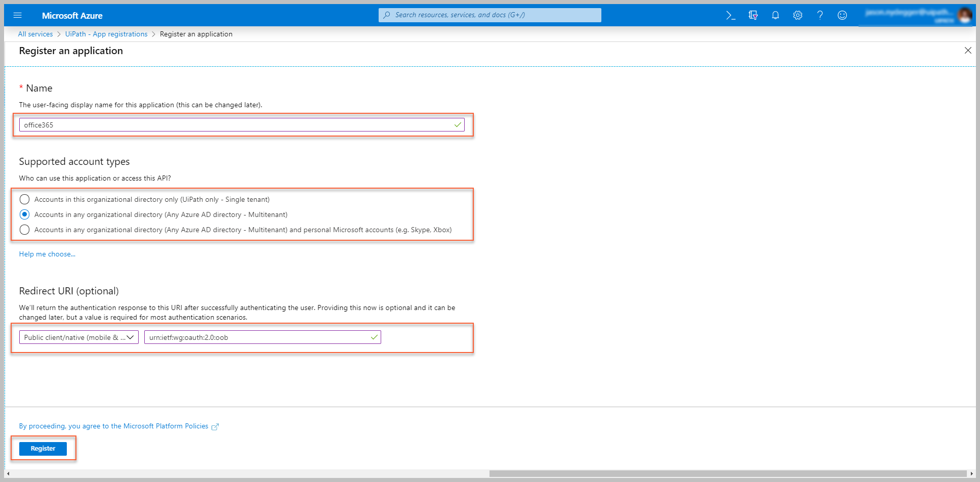Click the Register an application breadcrumb text
This screenshot has height=482, width=980.
[196, 34]
